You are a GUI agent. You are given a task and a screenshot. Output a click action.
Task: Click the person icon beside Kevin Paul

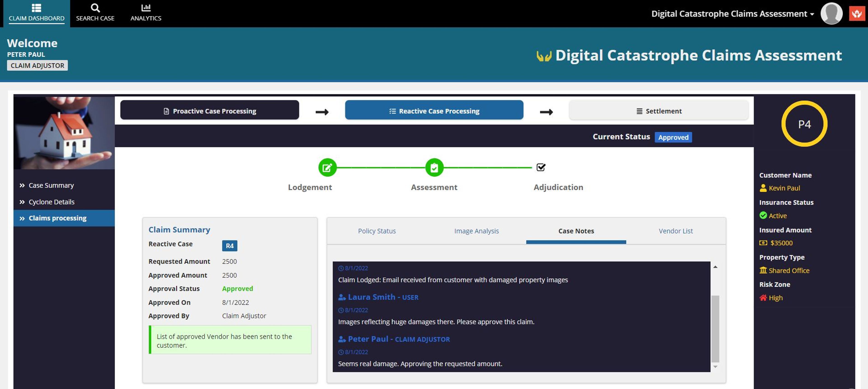pyautogui.click(x=763, y=188)
